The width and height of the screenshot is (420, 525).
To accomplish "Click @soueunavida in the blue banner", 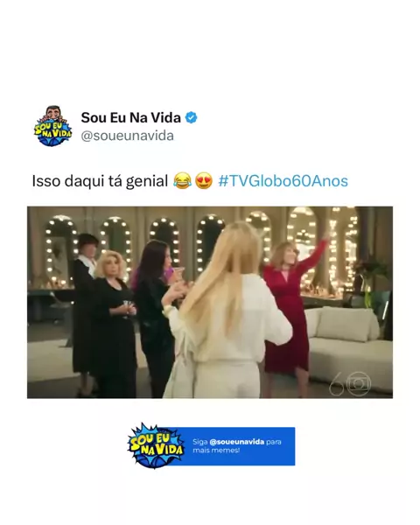I will click(237, 442).
